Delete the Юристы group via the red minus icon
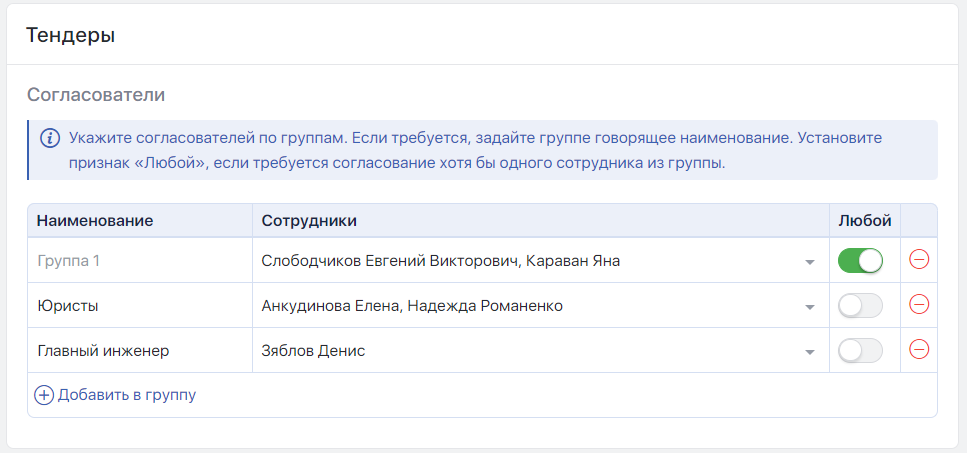 (x=918, y=305)
